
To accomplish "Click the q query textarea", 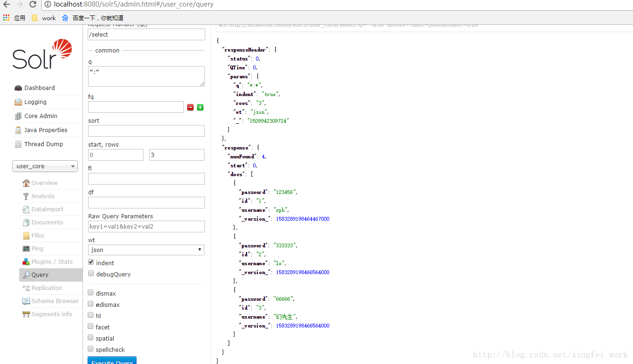I will click(x=146, y=76).
